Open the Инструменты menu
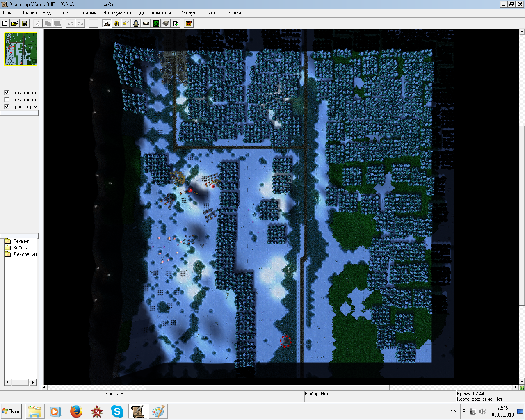 click(118, 13)
